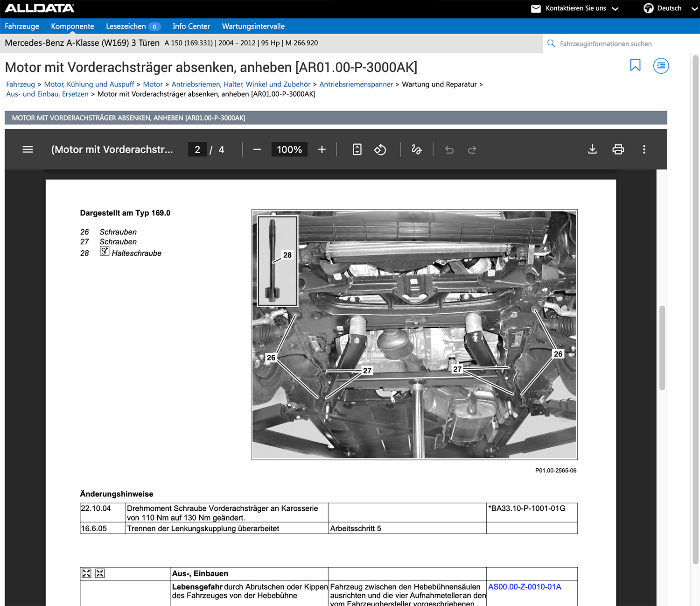Open the table of contents list icon
Screen dimensions: 700x606
pyautogui.click(x=661, y=66)
